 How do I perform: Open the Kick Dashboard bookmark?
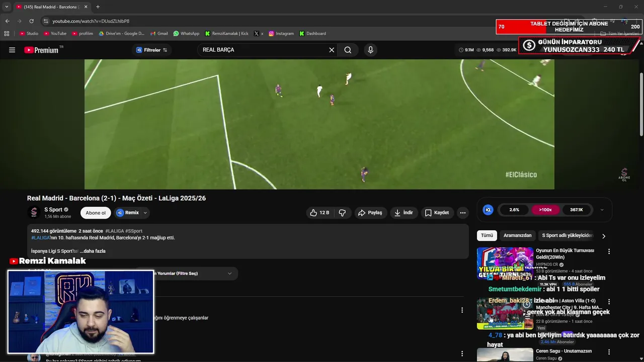[312, 34]
